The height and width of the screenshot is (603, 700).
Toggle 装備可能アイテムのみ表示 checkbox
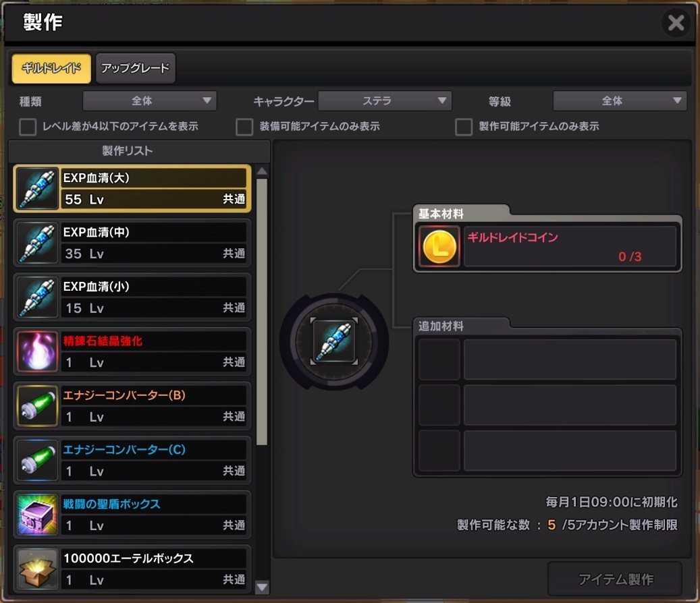[x=244, y=127]
